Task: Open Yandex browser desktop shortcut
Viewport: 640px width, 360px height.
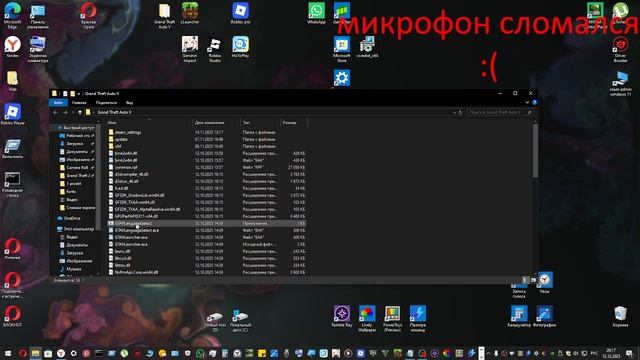Action: [12, 47]
